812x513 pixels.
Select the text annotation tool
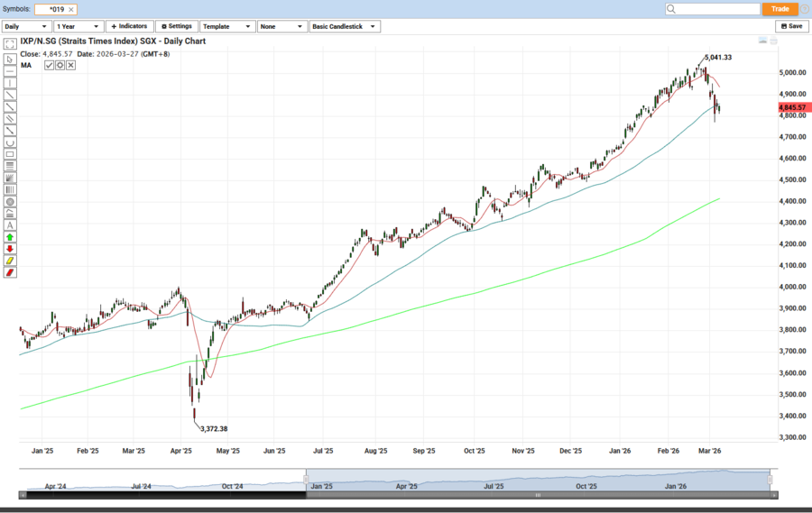tap(10, 225)
